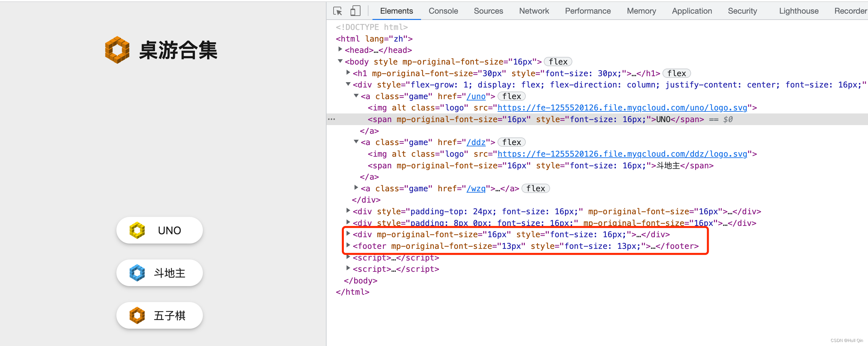Expand the h1 element node
The image size is (868, 346).
(348, 73)
